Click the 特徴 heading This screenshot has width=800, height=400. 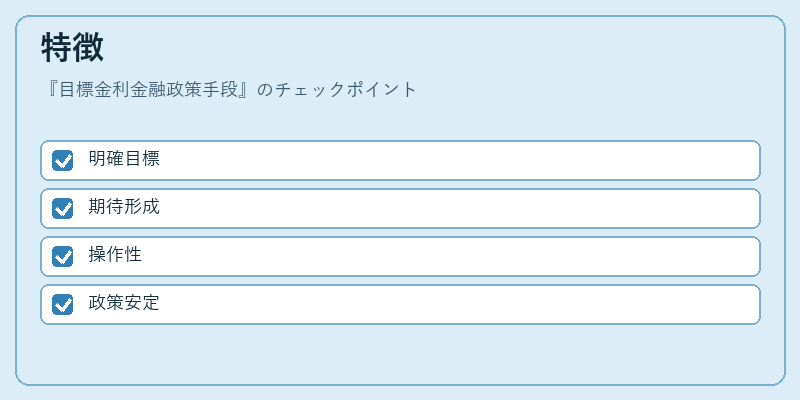coord(72,47)
